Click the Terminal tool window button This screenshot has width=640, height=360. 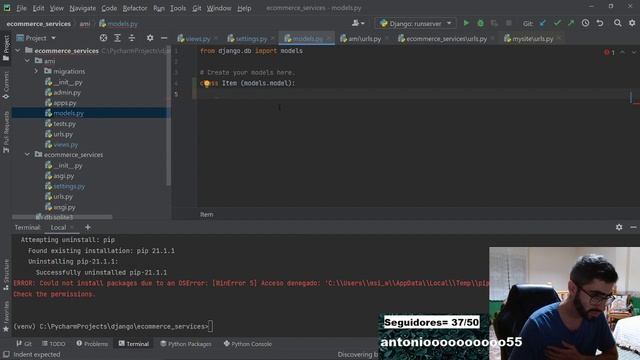click(134, 344)
